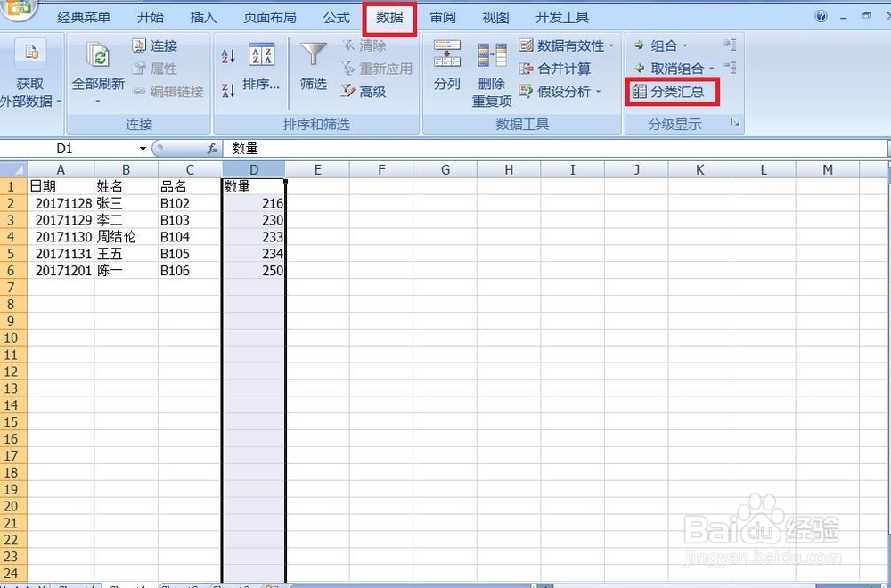Select the cell containing B105

[190, 254]
